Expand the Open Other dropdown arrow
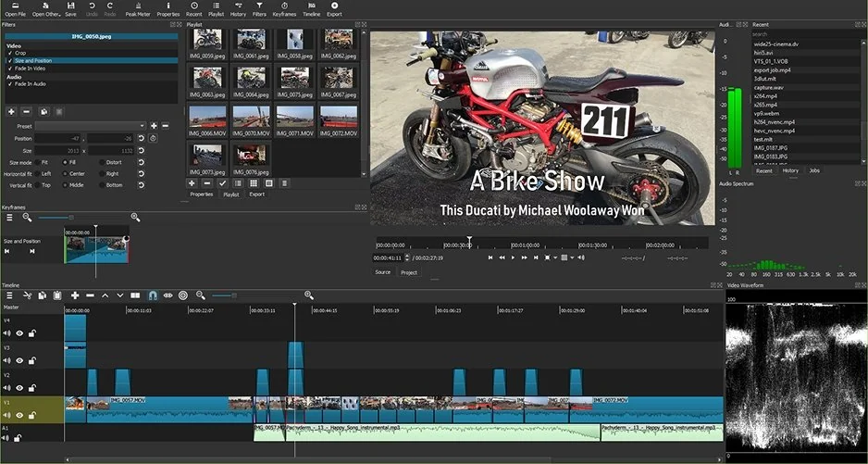 pos(59,15)
